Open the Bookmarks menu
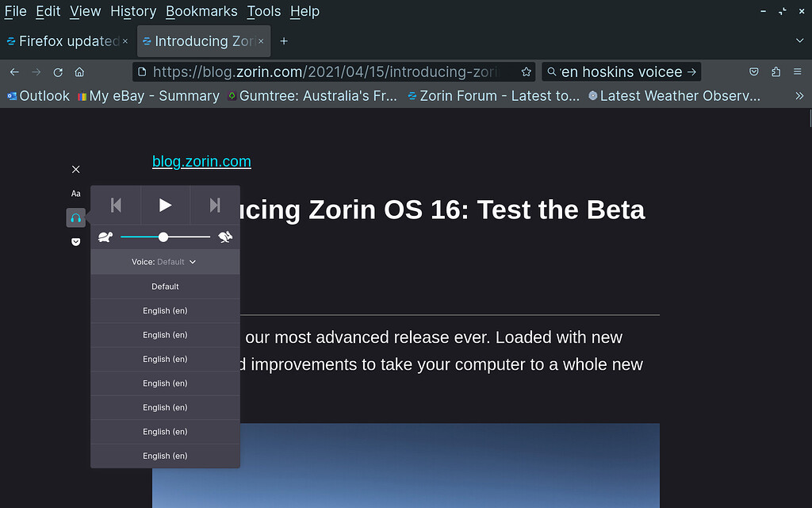 point(201,11)
